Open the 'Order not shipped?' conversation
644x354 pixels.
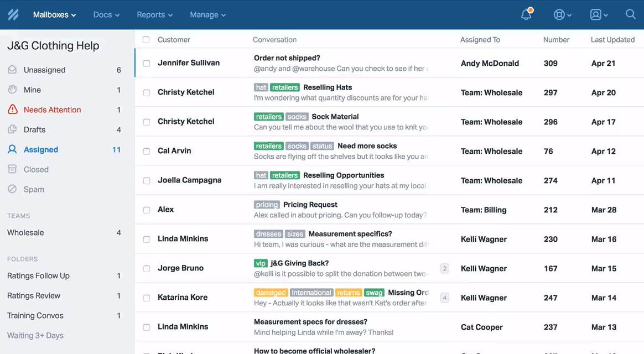(x=287, y=58)
